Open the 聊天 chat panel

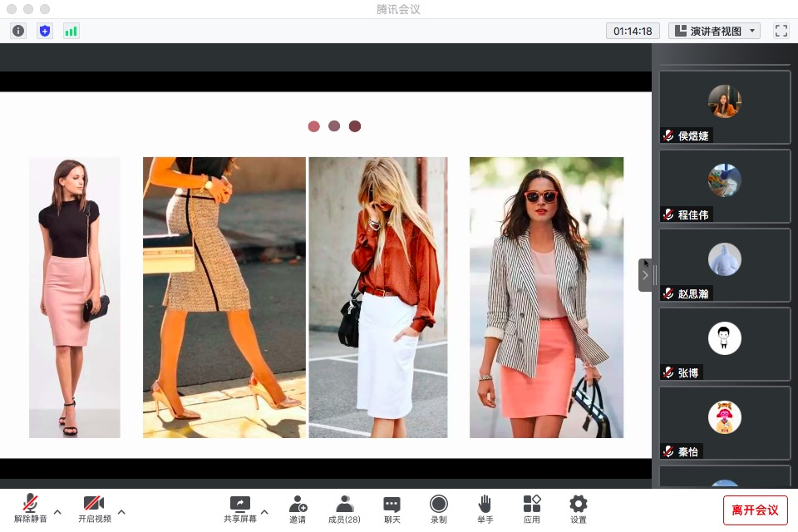click(392, 509)
